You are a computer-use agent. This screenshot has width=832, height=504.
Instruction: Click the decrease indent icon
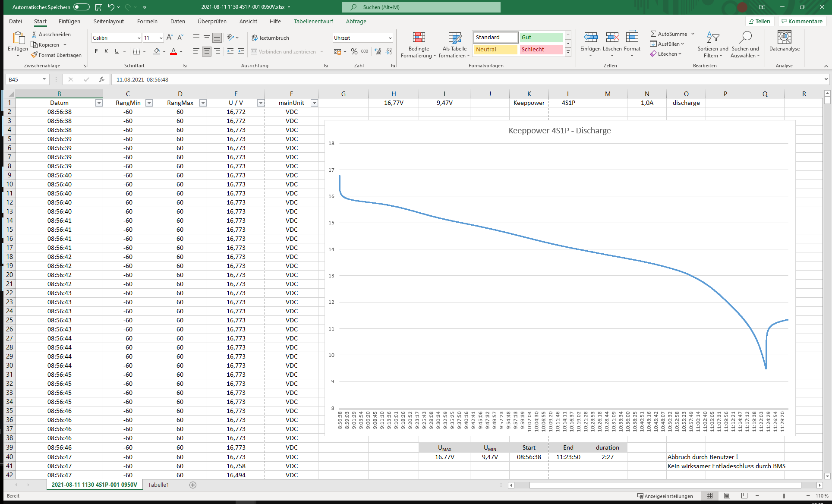[230, 51]
